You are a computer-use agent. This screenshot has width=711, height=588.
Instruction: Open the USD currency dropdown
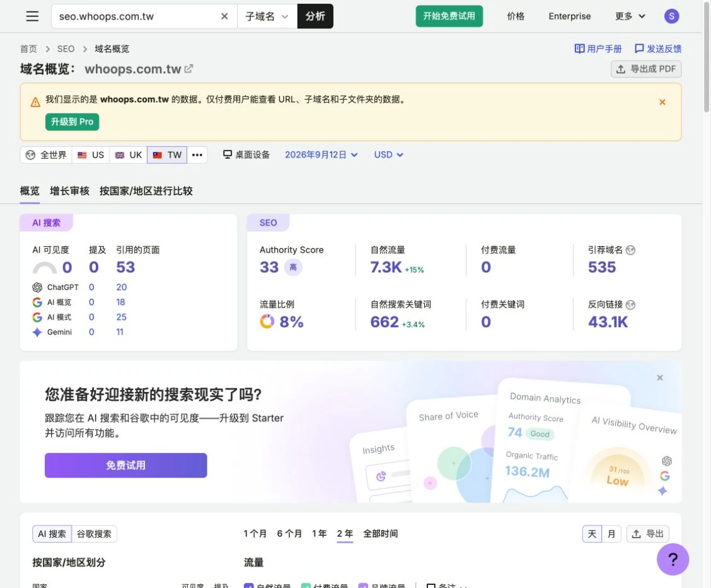coord(389,154)
